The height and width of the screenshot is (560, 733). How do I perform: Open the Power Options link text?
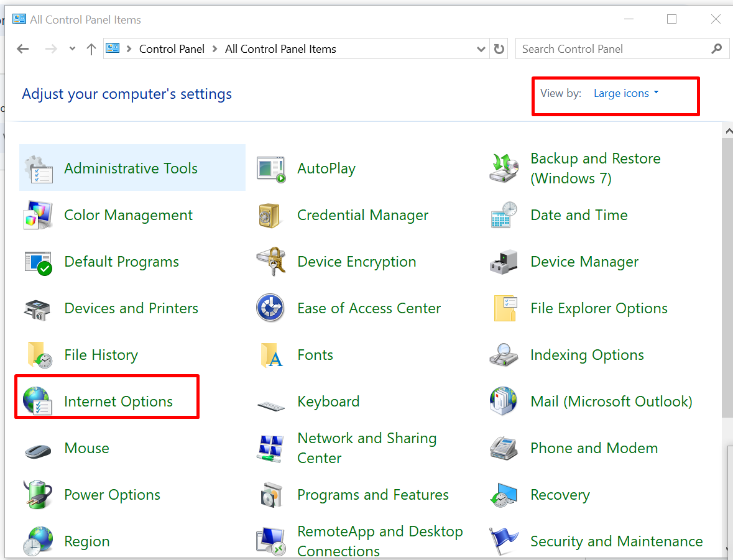pos(112,495)
